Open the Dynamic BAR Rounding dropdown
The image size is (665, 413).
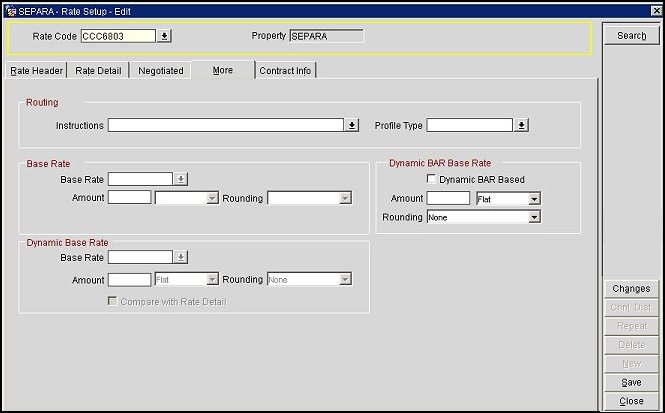[534, 217]
